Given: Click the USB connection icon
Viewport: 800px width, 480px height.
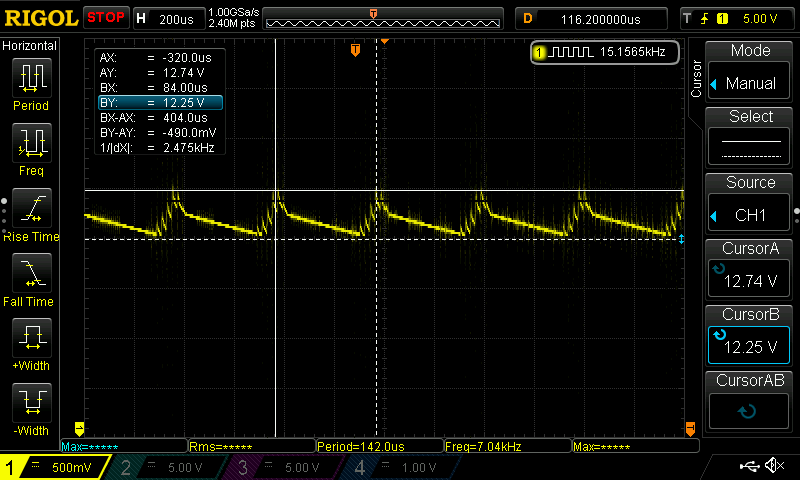Looking at the screenshot, I should coord(749,465).
